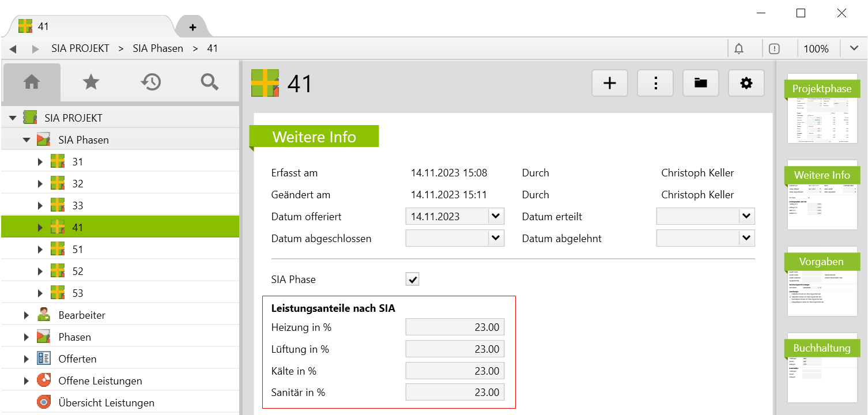
Task: Open the Vorgaben section thumbnail
Action: click(822, 281)
